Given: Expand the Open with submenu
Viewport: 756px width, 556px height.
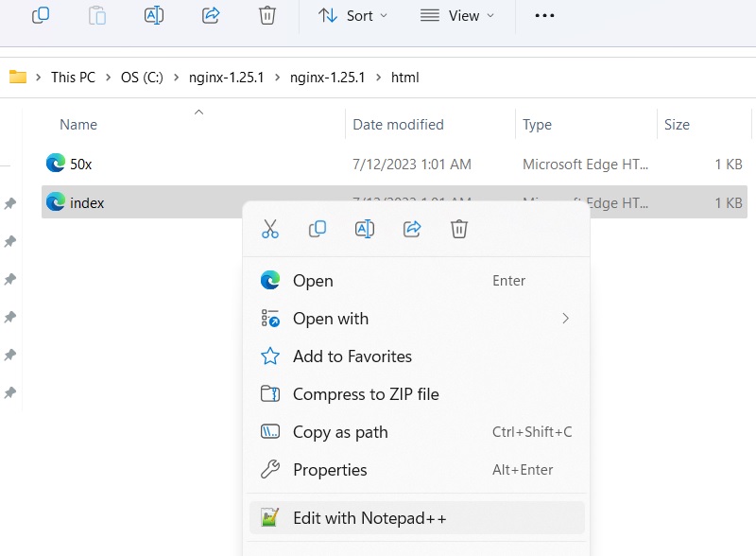Looking at the screenshot, I should 331,319.
